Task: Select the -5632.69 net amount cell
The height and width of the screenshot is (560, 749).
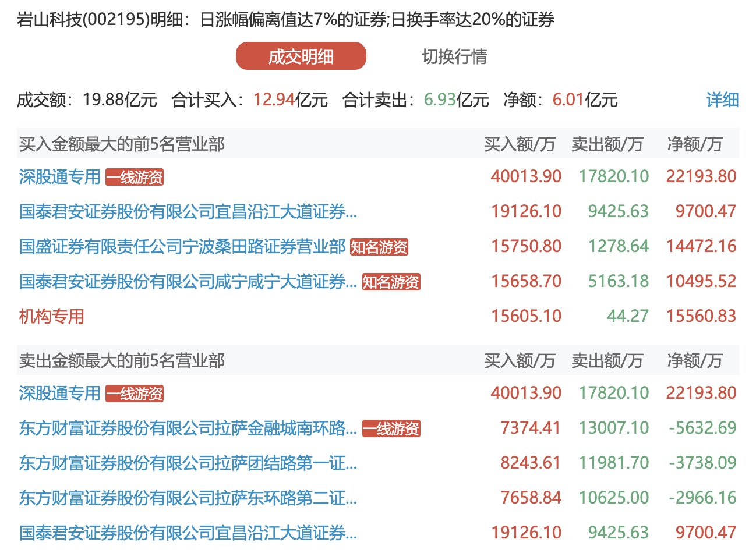Action: (703, 428)
